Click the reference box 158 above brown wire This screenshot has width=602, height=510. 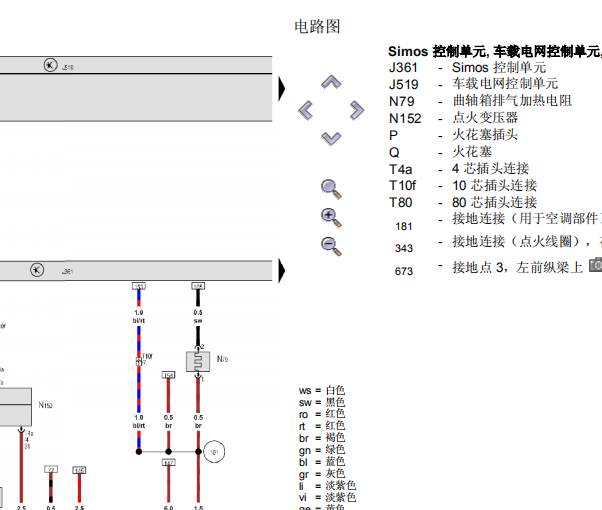pyautogui.click(x=169, y=375)
